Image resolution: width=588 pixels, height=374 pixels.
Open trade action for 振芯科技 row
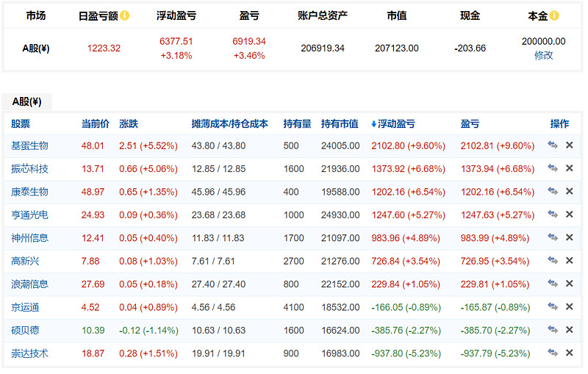(553, 168)
